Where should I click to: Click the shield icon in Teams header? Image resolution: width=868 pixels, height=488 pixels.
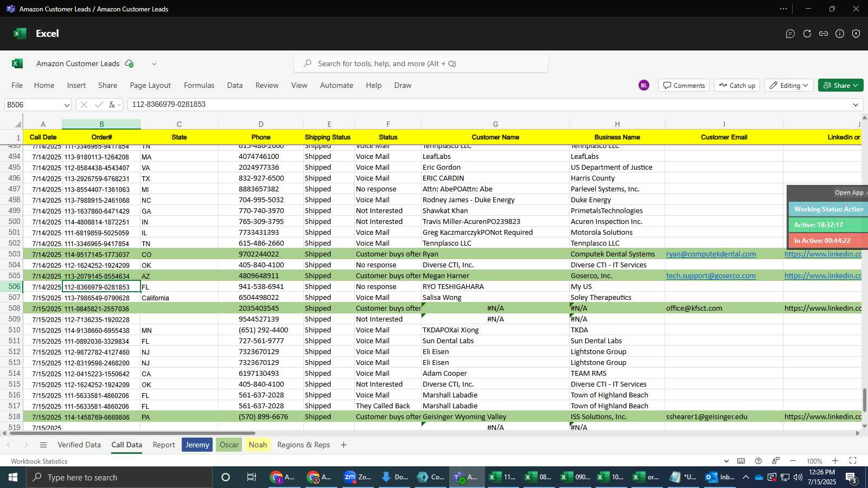coord(856,34)
